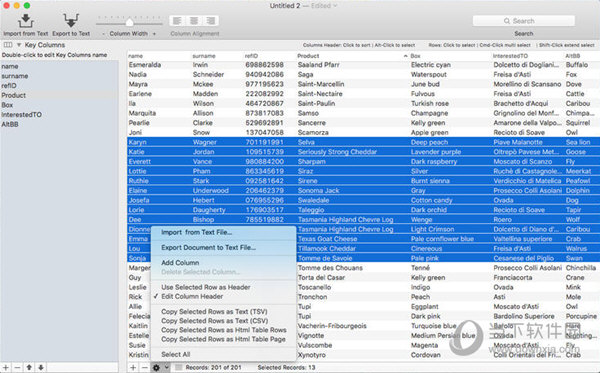Viewport: 600px width, 373px height.
Task: Click the 'Selected Records: 13' status text
Action: (287, 368)
